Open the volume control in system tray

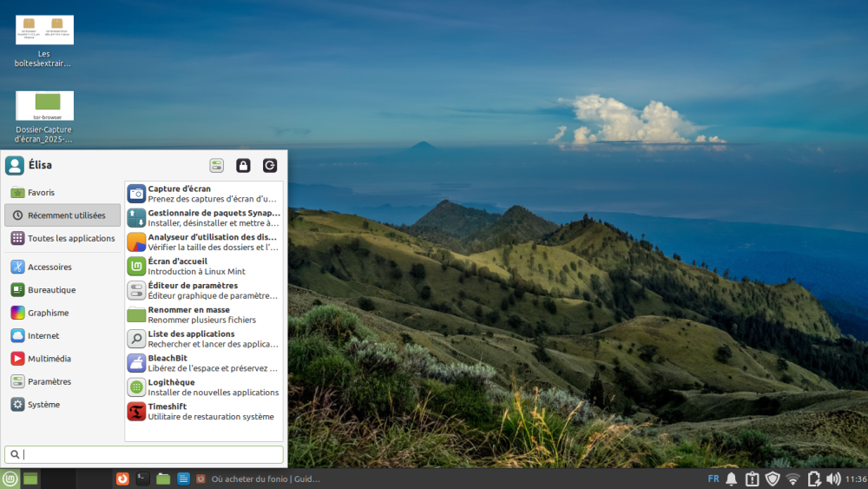pyautogui.click(x=833, y=479)
